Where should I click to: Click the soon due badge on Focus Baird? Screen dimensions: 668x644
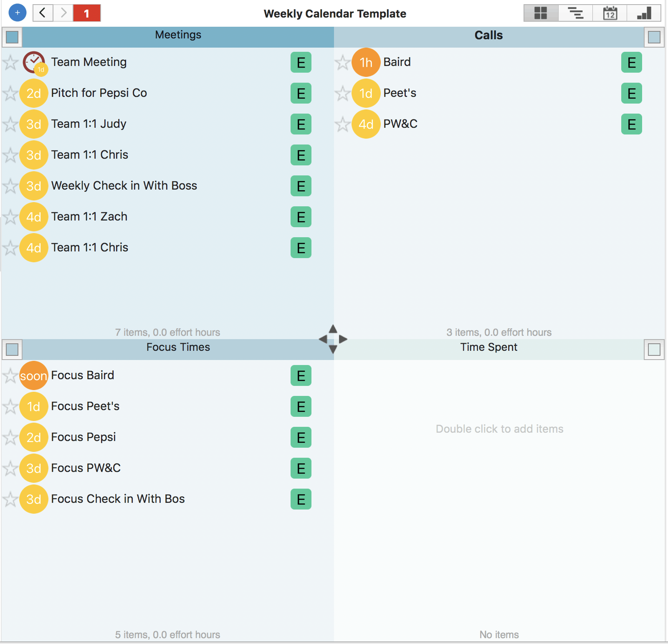coord(34,375)
